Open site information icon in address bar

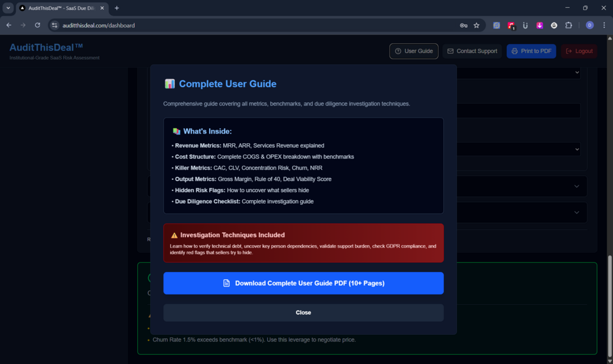tap(54, 25)
